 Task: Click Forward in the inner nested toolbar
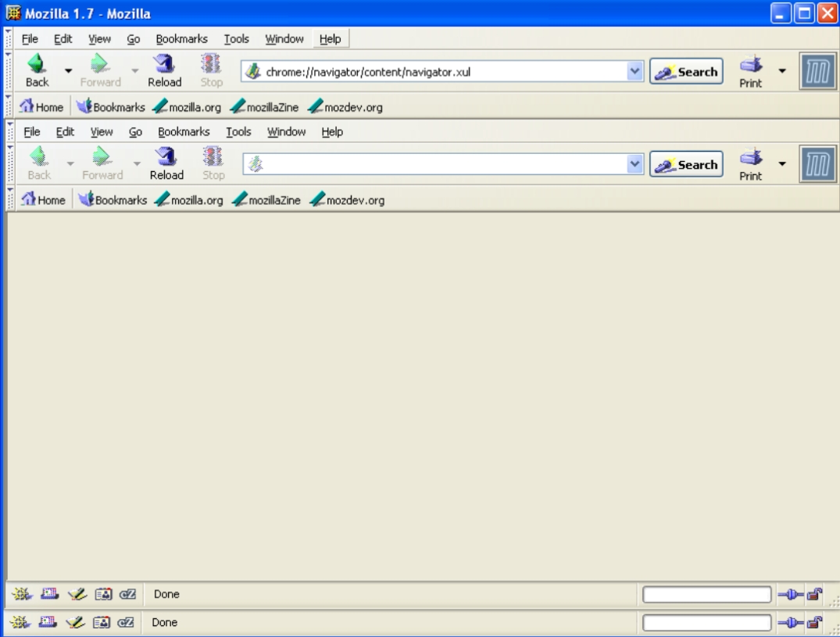(102, 163)
